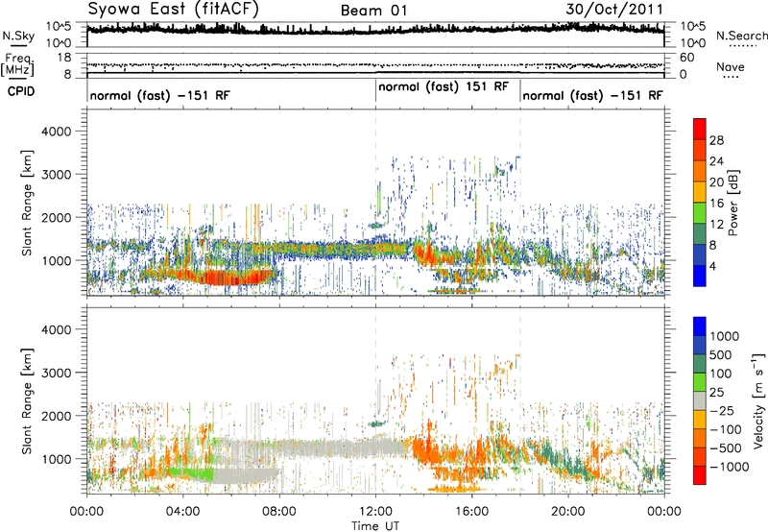Click the 'Syowa East (fitACF)' title
768x532 pixels.
tap(174, 9)
